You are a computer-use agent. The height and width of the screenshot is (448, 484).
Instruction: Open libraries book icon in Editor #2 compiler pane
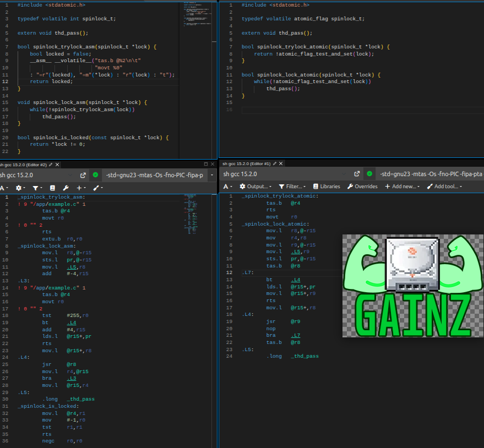(52, 188)
